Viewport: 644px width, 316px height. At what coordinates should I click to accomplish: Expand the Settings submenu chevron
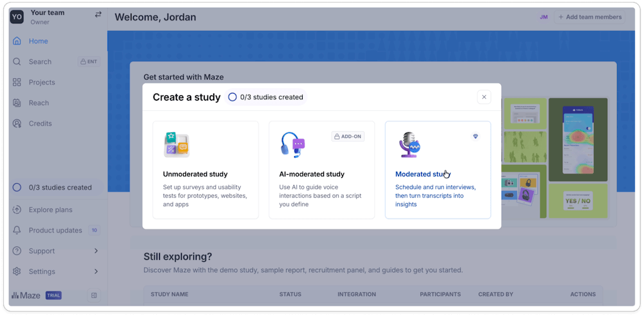click(96, 272)
